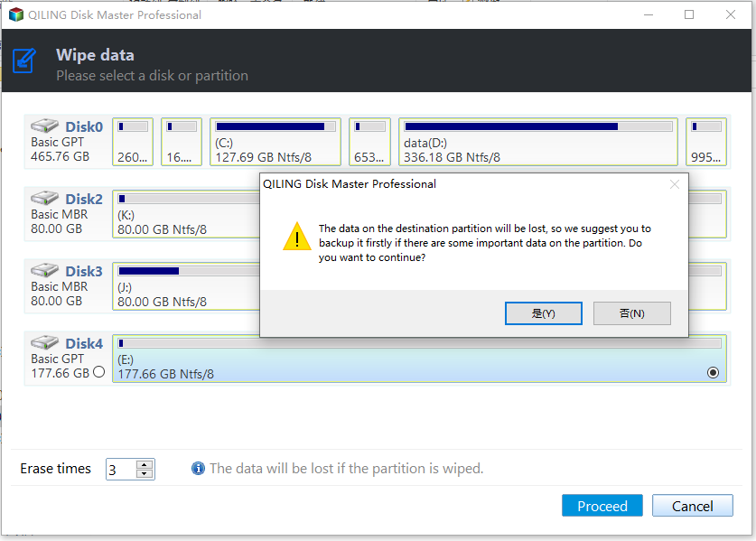Screen dimensions: 756x541
Task: Click the Disk3 label text
Action: tap(84, 272)
